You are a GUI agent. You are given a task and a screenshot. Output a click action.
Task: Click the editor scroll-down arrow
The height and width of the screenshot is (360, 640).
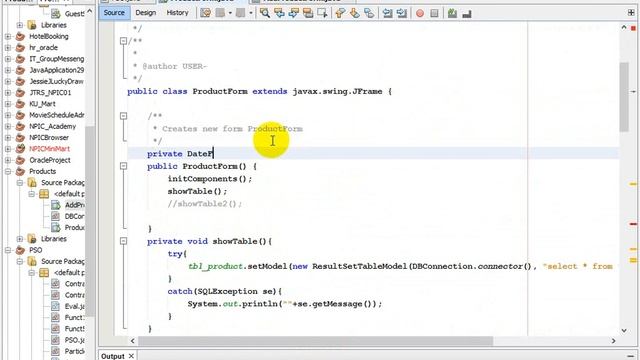click(624, 330)
